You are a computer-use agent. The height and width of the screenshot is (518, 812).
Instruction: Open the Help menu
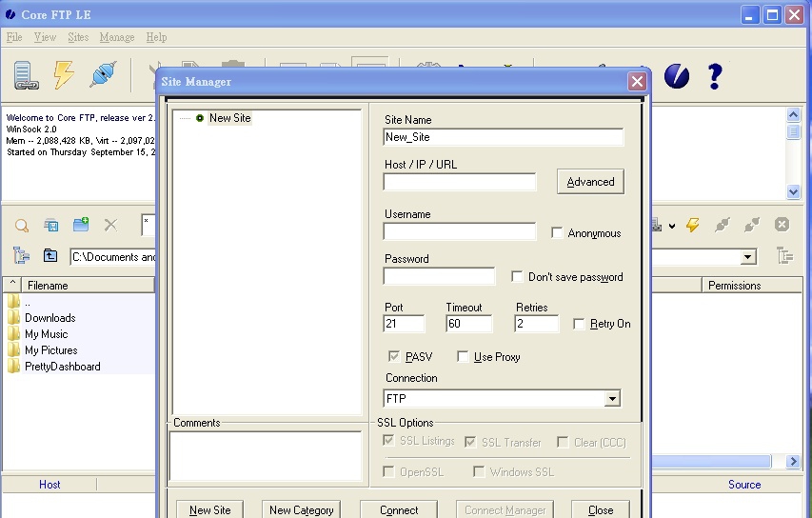click(156, 37)
